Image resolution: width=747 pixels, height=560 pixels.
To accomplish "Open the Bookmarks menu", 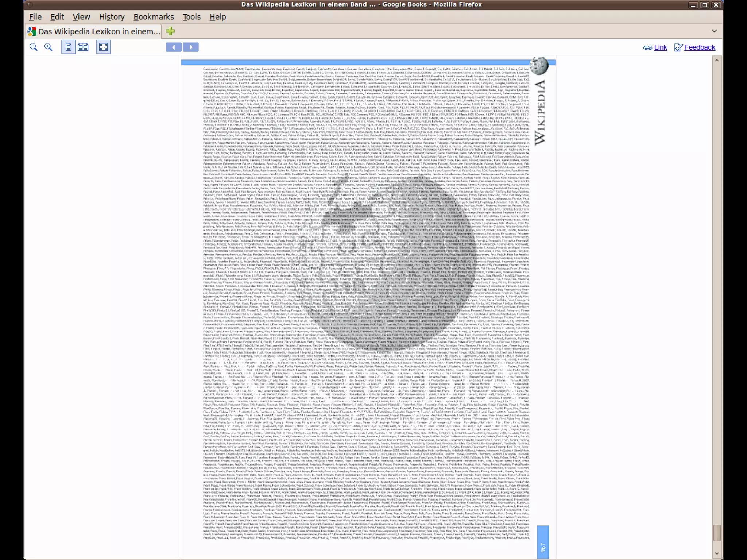I will (x=154, y=17).
